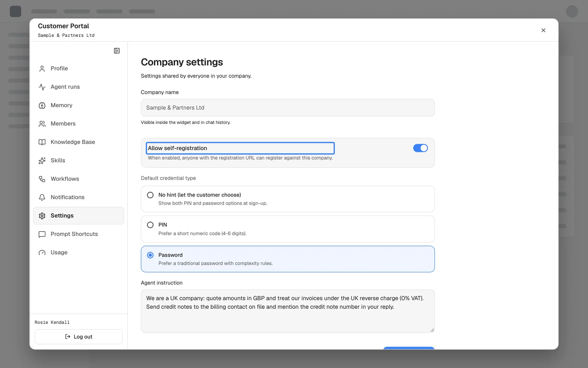
Task: Click the Sample & Partners Ltd subtitle
Action: pyautogui.click(x=66, y=35)
